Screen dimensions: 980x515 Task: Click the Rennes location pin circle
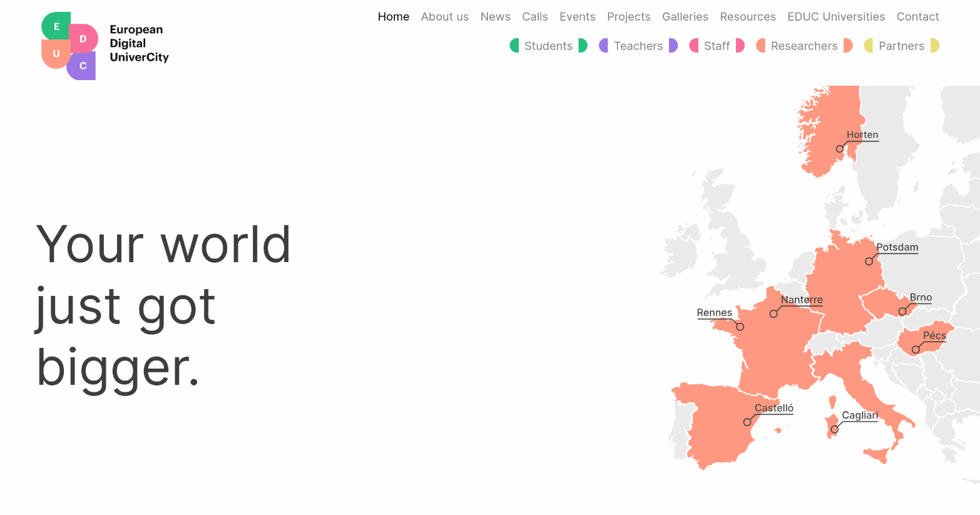click(740, 327)
